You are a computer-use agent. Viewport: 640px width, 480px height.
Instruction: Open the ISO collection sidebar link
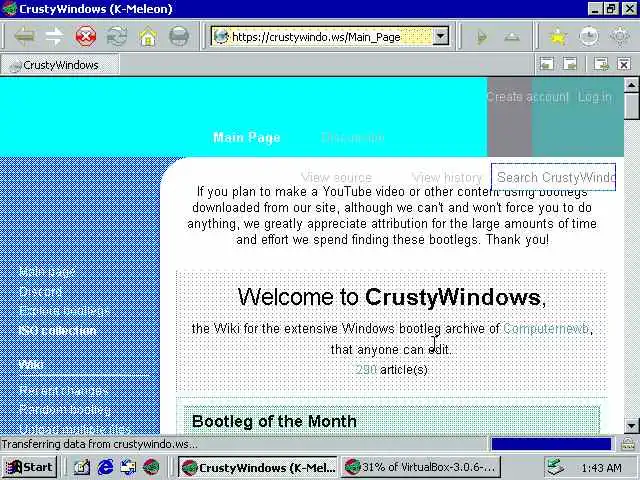(58, 331)
